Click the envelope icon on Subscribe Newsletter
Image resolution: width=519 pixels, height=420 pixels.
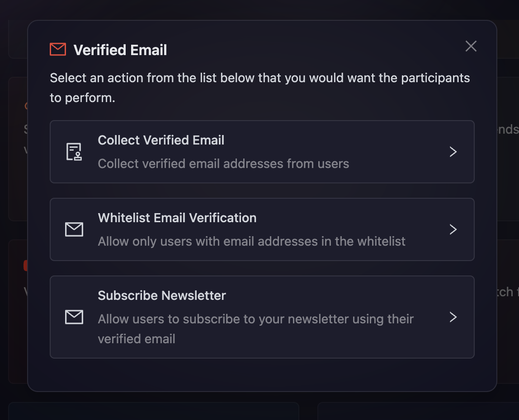pos(74,317)
